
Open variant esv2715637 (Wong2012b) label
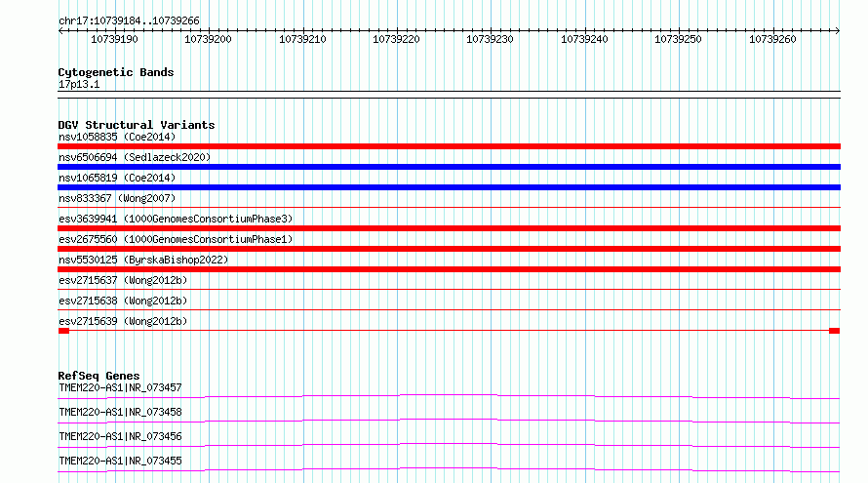click(x=123, y=280)
